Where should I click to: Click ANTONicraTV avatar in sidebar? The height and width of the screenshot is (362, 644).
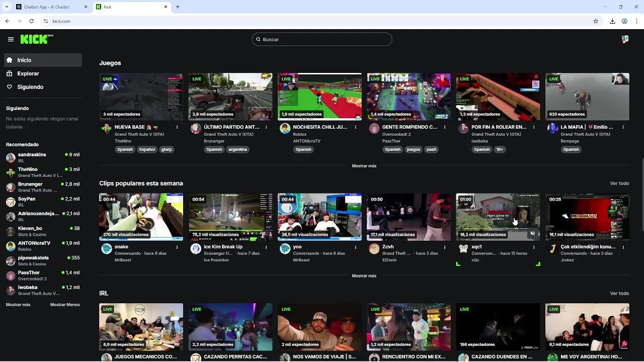tap(11, 246)
